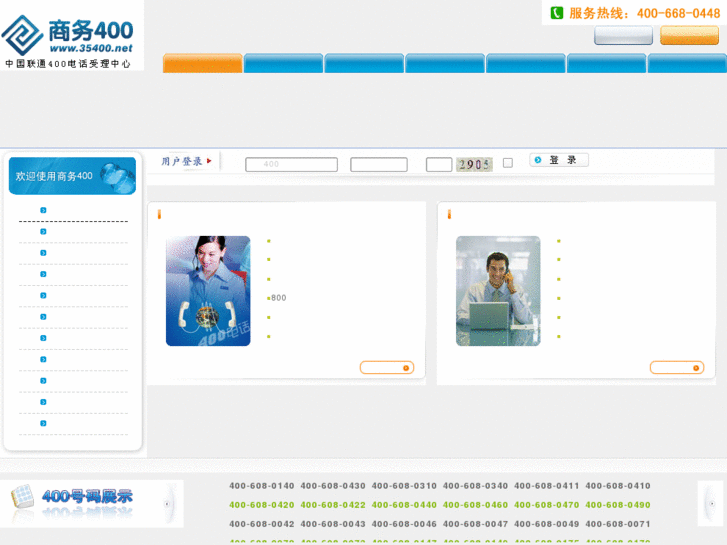Click number 400-608-0140
The height and width of the screenshot is (545, 727).
point(261,486)
